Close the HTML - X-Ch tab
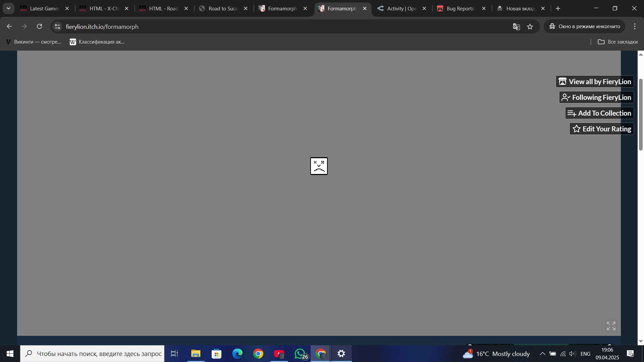This screenshot has width=644, height=362. coord(126,8)
